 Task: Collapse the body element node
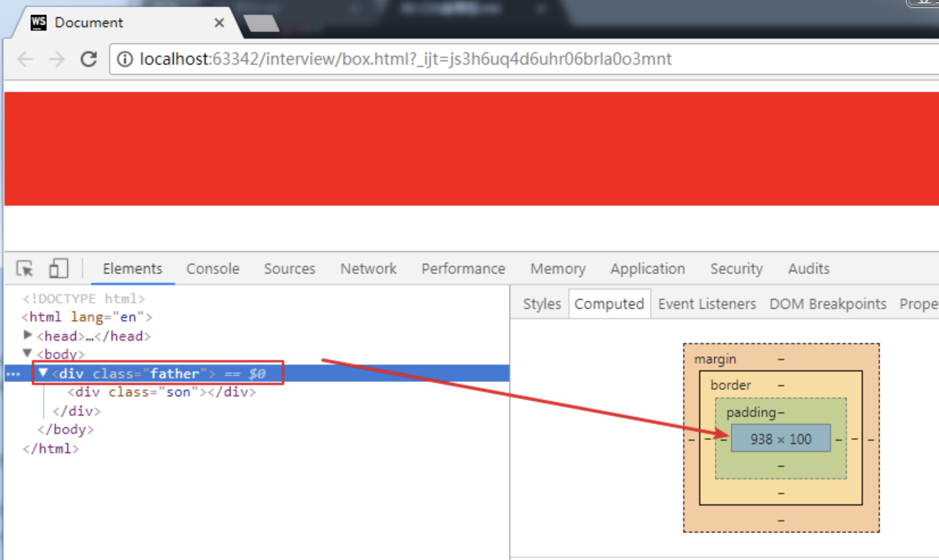tap(27, 353)
